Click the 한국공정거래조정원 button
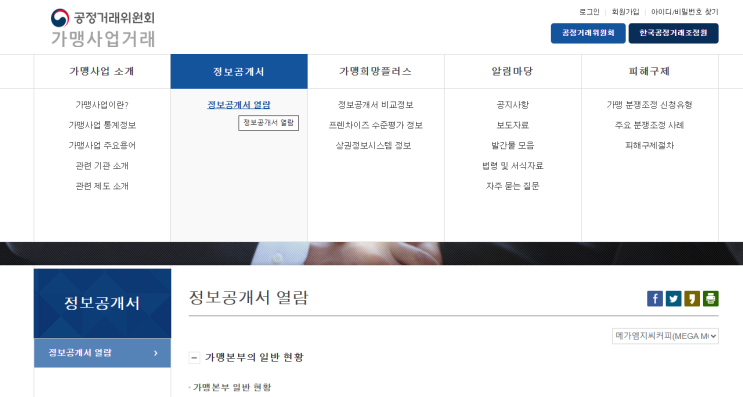Image resolution: width=743 pixels, height=397 pixels. [x=673, y=33]
